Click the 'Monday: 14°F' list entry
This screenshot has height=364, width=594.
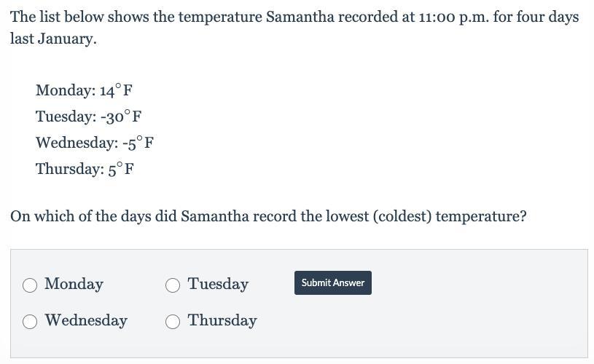84,90
